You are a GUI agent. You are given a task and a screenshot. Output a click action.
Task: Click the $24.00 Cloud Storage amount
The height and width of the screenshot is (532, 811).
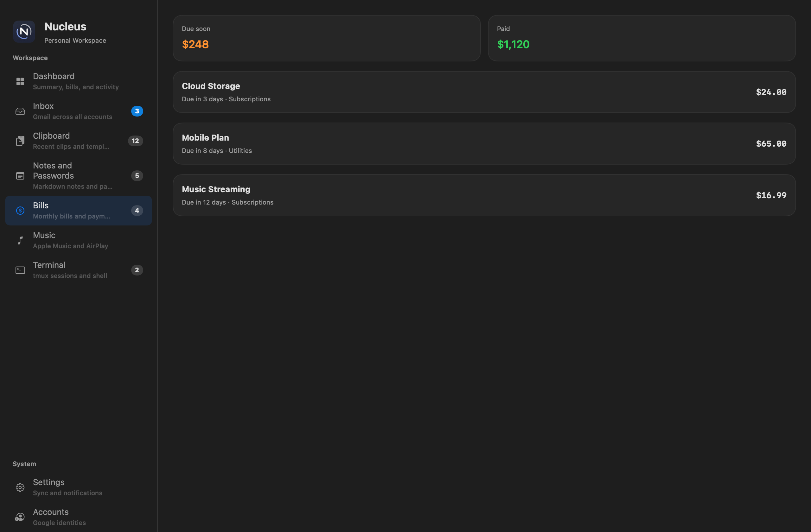point(771,92)
